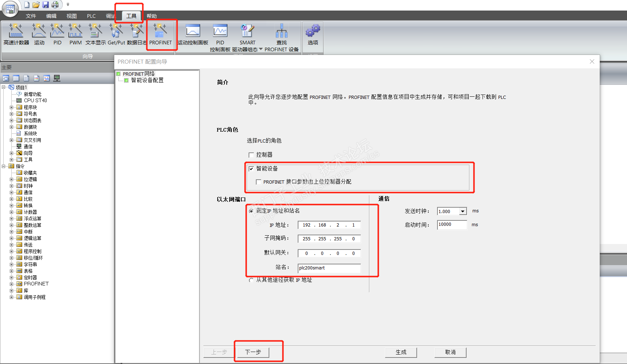Expand the 数据块 folder
Screen dimensions: 627x364
(x=12, y=127)
